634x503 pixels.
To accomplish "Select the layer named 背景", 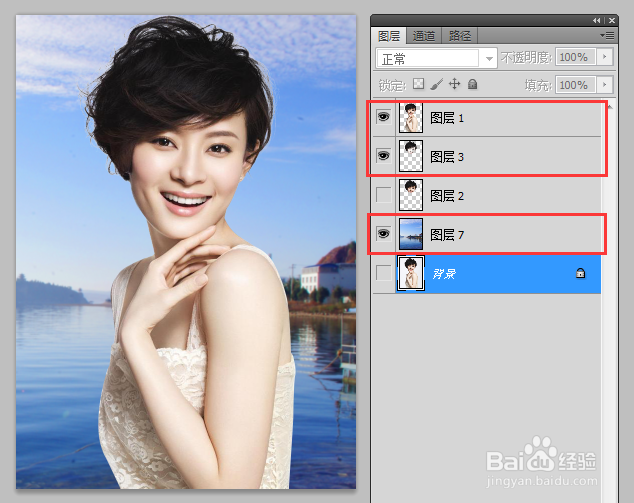I will coord(486,273).
